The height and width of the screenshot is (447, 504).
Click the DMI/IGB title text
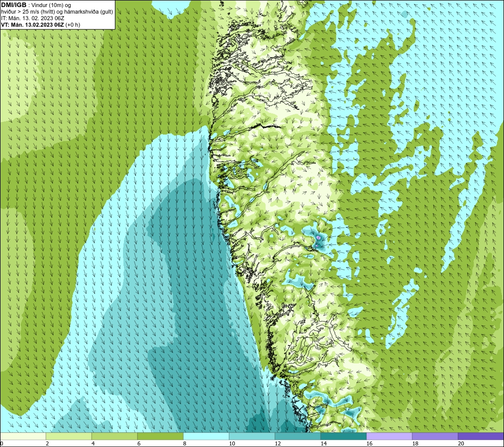click(14, 5)
